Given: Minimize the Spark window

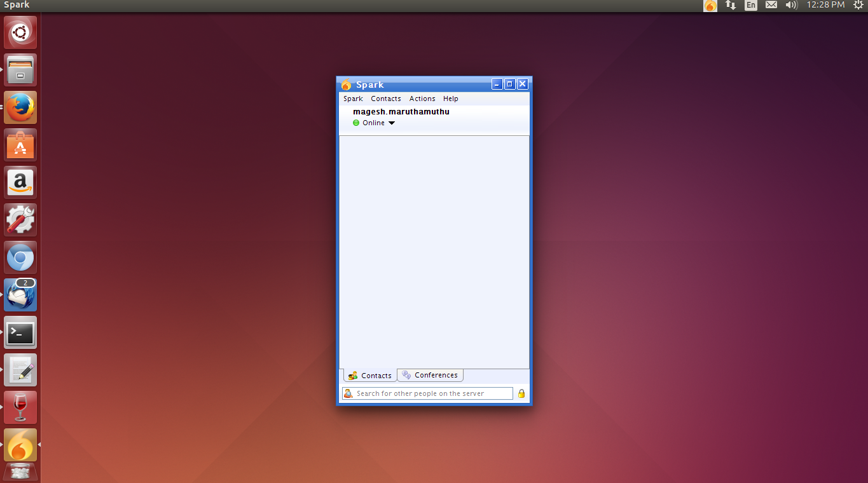Looking at the screenshot, I should pos(497,84).
